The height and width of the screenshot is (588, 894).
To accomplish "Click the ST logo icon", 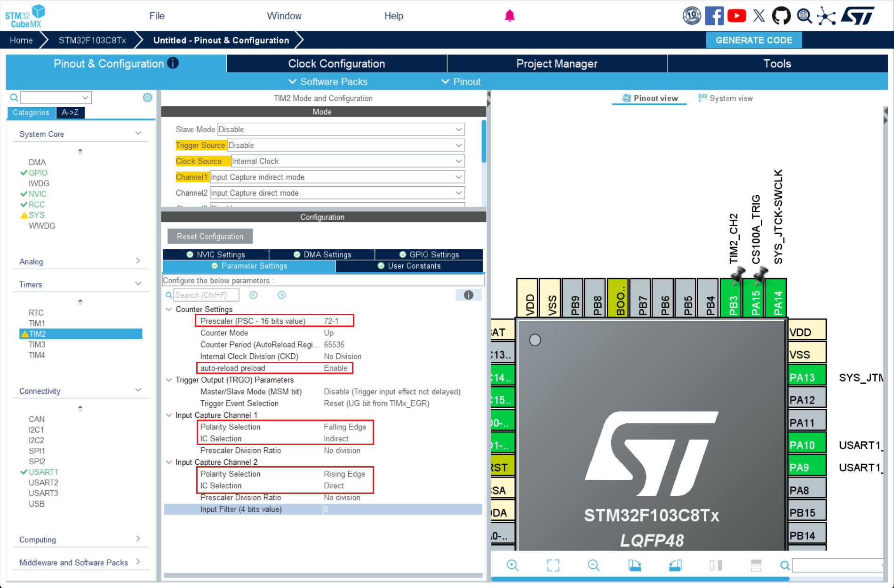I will point(858,16).
